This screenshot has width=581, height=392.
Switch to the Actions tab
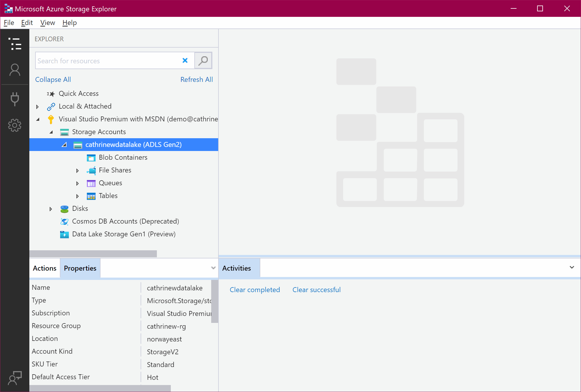(44, 268)
